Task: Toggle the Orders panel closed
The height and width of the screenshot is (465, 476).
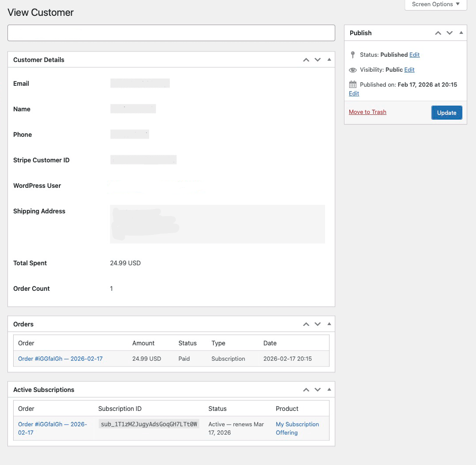Action: pos(329,324)
